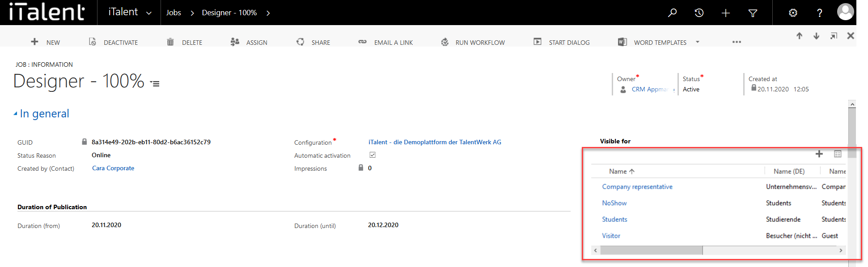Image resolution: width=868 pixels, height=267 pixels.
Task: Click the Impressions value 0
Action: coord(370,168)
